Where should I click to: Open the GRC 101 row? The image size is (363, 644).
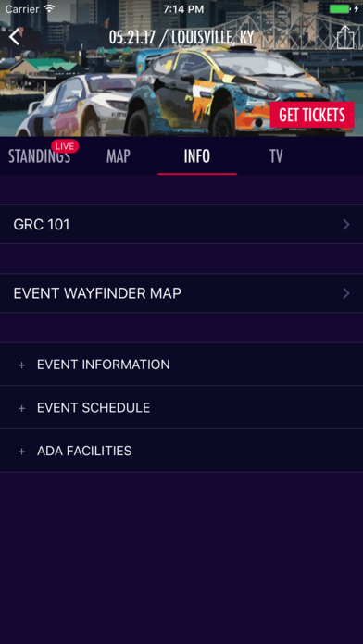pos(181,224)
